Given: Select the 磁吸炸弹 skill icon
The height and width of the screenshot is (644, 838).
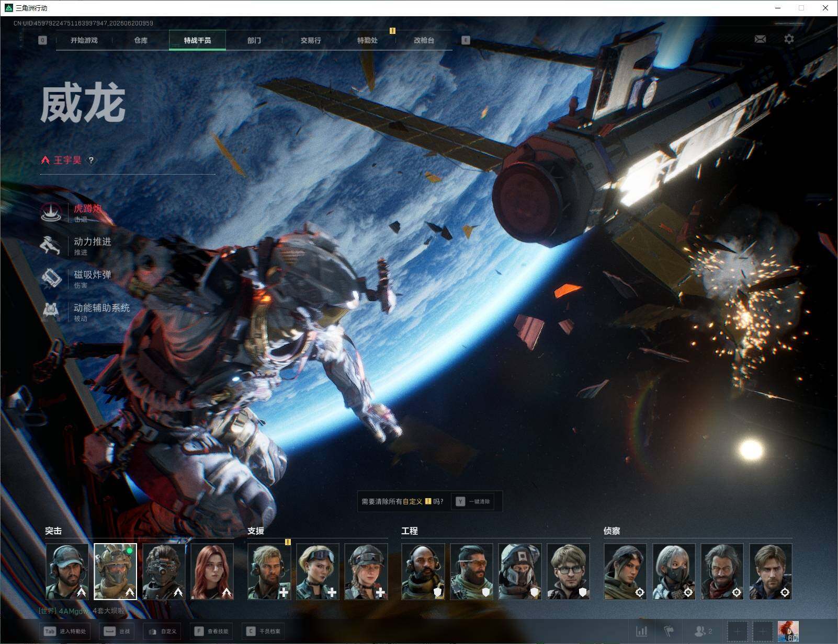Looking at the screenshot, I should coord(51,278).
